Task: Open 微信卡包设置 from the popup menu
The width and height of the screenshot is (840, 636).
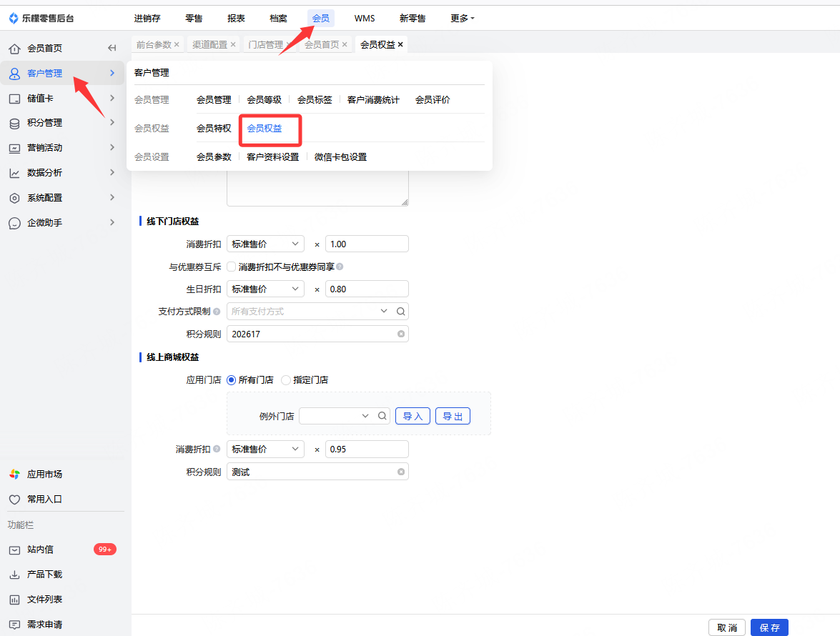Action: [341, 157]
